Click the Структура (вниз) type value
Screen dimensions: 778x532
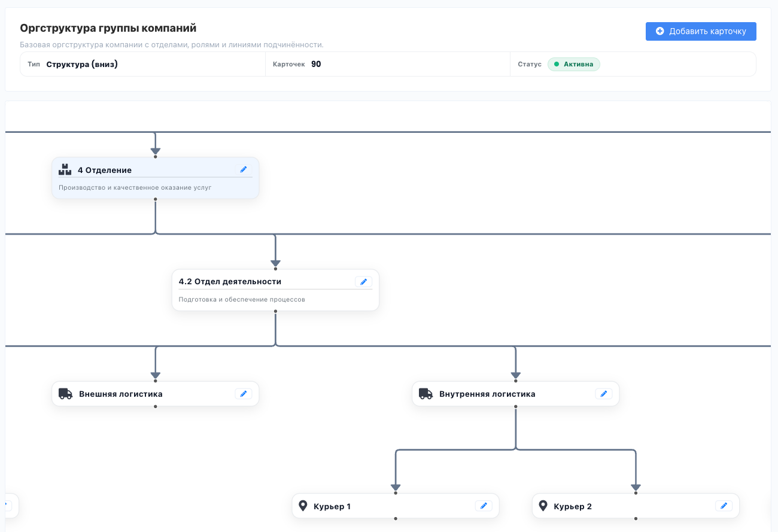point(82,64)
